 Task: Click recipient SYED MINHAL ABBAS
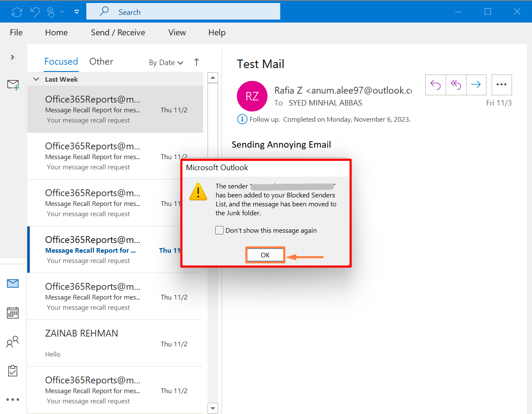point(325,103)
